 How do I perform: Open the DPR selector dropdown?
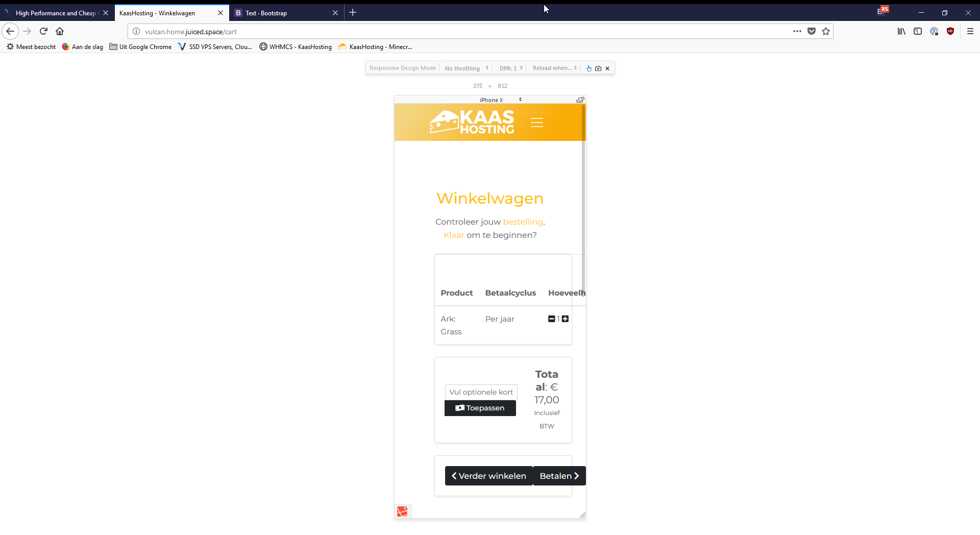(x=511, y=68)
